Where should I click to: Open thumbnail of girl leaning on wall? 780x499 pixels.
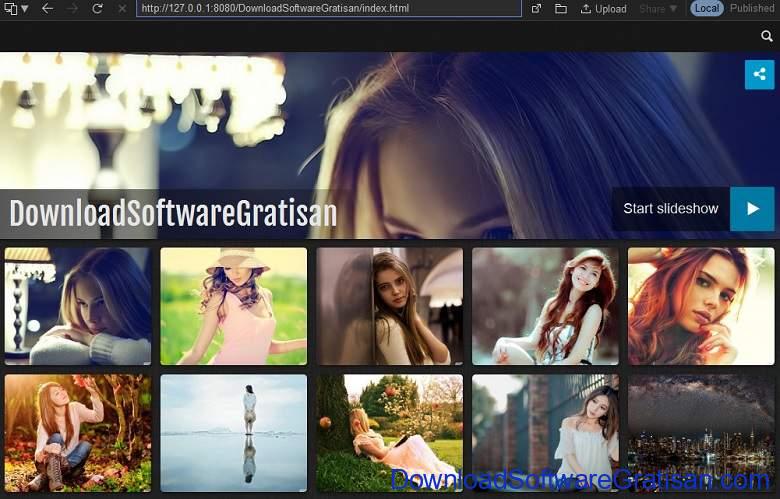click(x=390, y=306)
